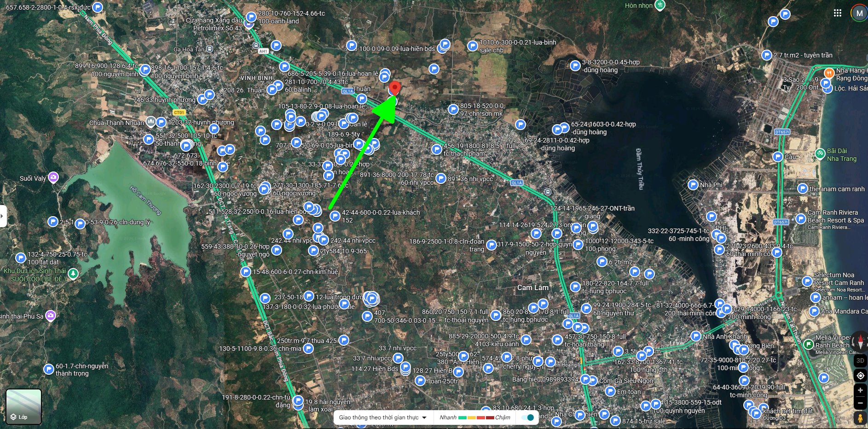Screen dimensions: 868x429
Task: Open the Google account avatar M
Action: (859, 13)
